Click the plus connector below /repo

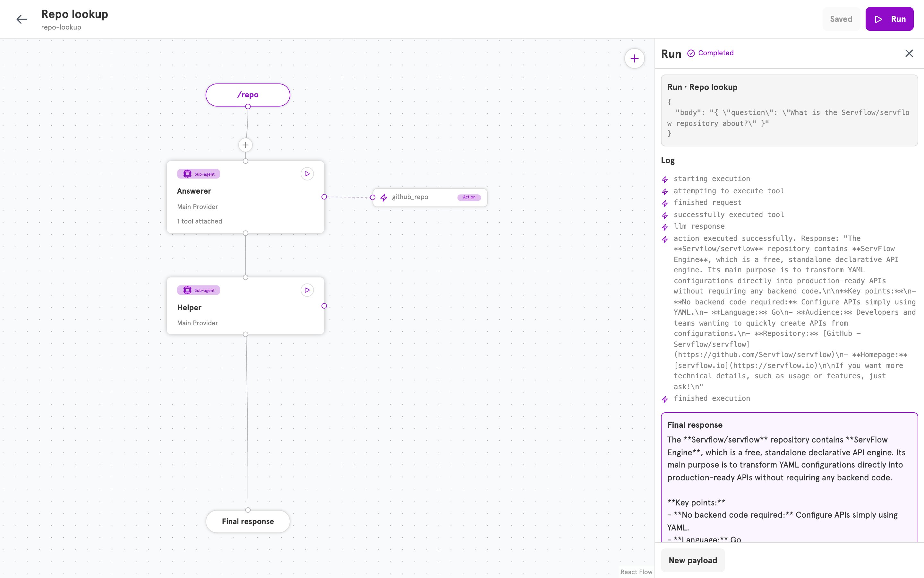click(245, 145)
